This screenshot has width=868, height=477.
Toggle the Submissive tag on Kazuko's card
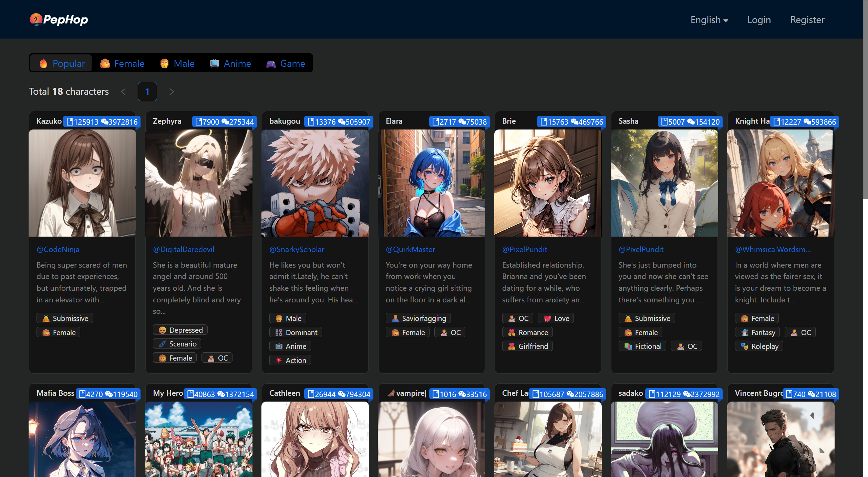[64, 318]
